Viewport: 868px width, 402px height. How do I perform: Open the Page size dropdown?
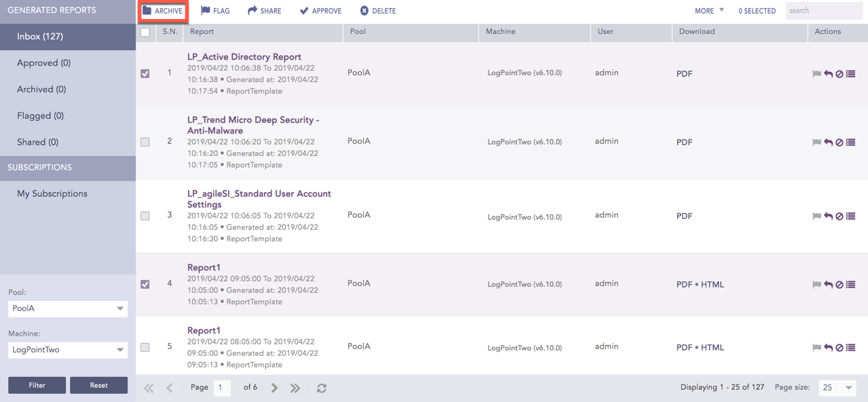[x=837, y=388]
